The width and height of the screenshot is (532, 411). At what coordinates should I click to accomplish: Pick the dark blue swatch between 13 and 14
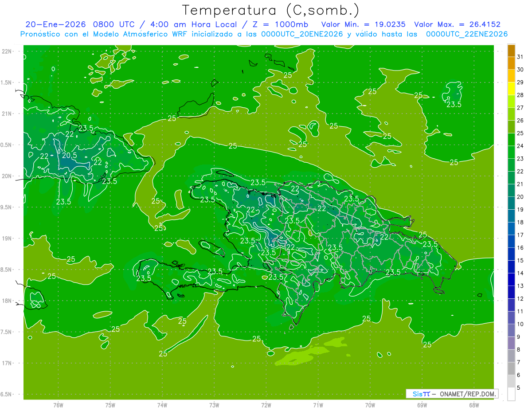click(511, 280)
